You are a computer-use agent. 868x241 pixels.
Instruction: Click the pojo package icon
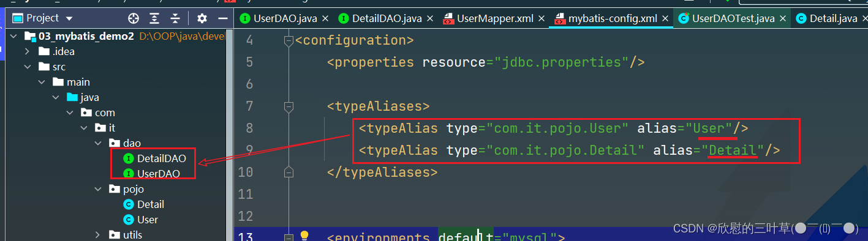point(114,189)
